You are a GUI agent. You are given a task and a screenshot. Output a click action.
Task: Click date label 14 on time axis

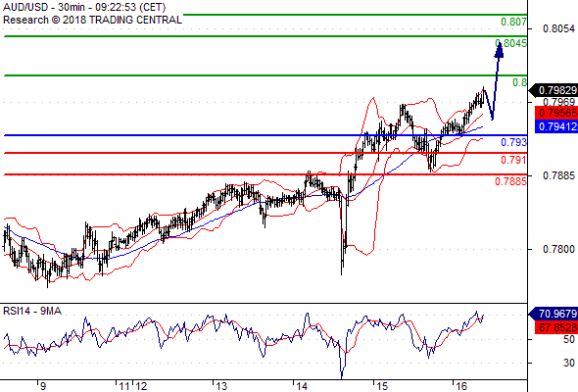click(302, 386)
